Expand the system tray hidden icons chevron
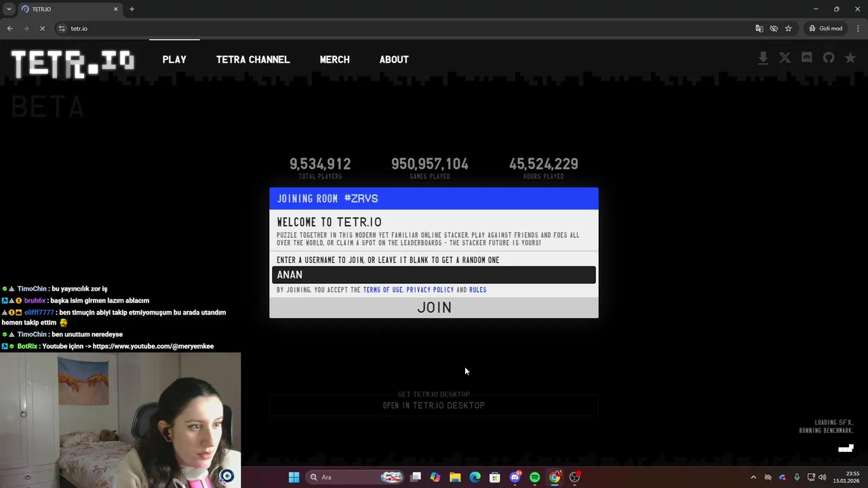This screenshot has width=868, height=488. tap(753, 477)
